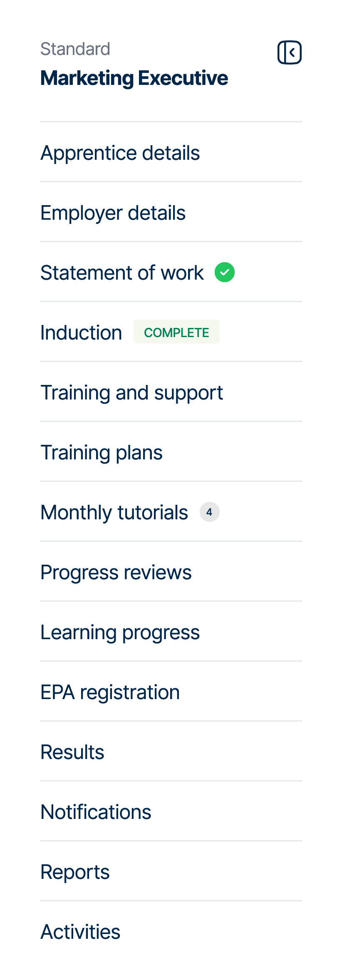This screenshot has height=980, width=342.
Task: Navigate to the Induction page
Action: 81,332
